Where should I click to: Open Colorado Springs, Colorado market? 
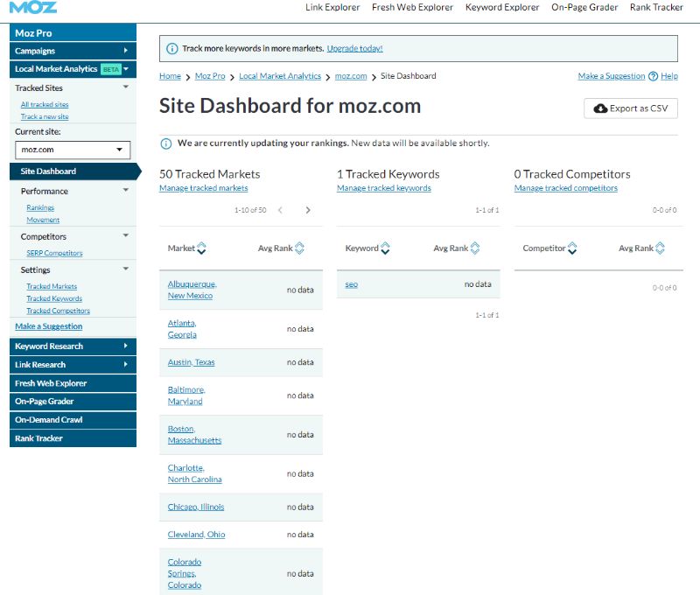pos(185,574)
